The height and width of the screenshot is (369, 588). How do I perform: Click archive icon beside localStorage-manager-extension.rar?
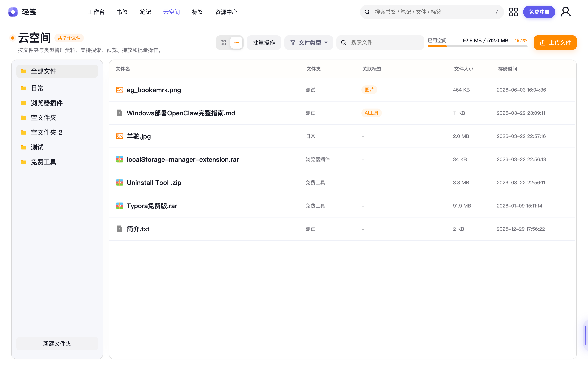pyautogui.click(x=119, y=159)
